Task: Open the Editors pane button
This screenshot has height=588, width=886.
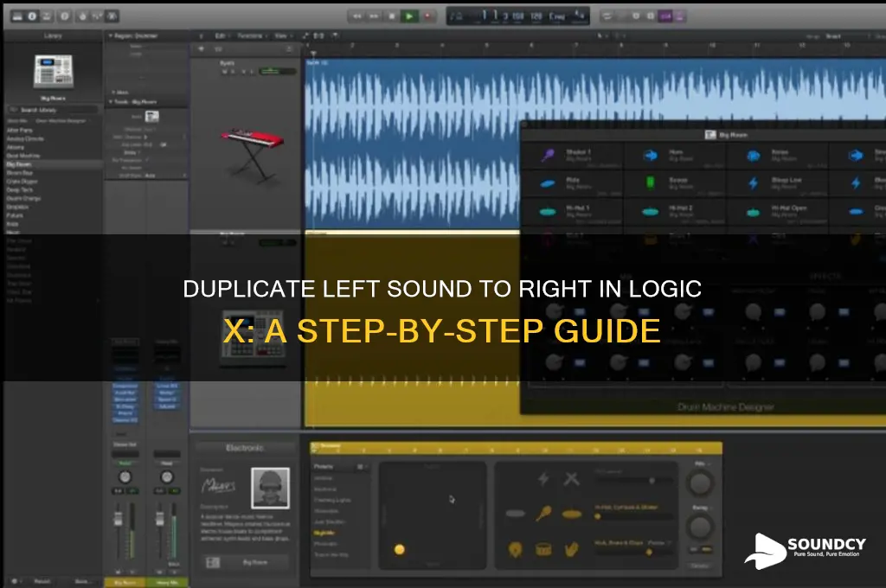Action: tap(112, 16)
